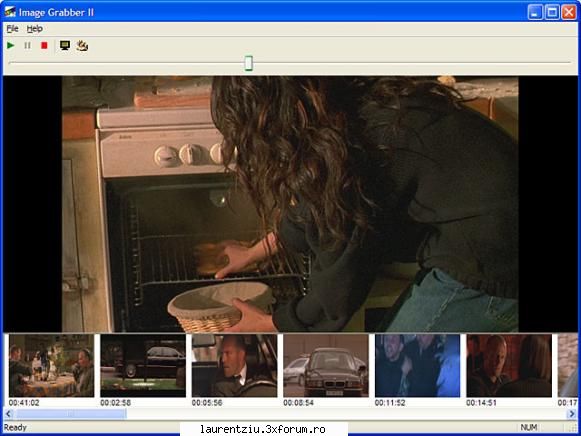This screenshot has height=436, width=581.
Task: Click the 00:08:54 timestamp label
Action: [x=298, y=403]
